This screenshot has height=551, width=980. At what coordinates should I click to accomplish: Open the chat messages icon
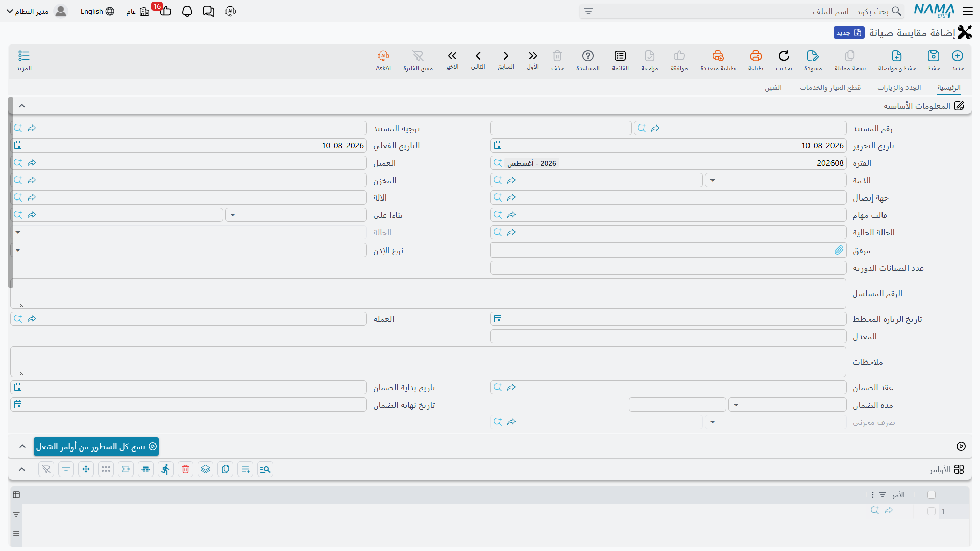[x=209, y=11]
